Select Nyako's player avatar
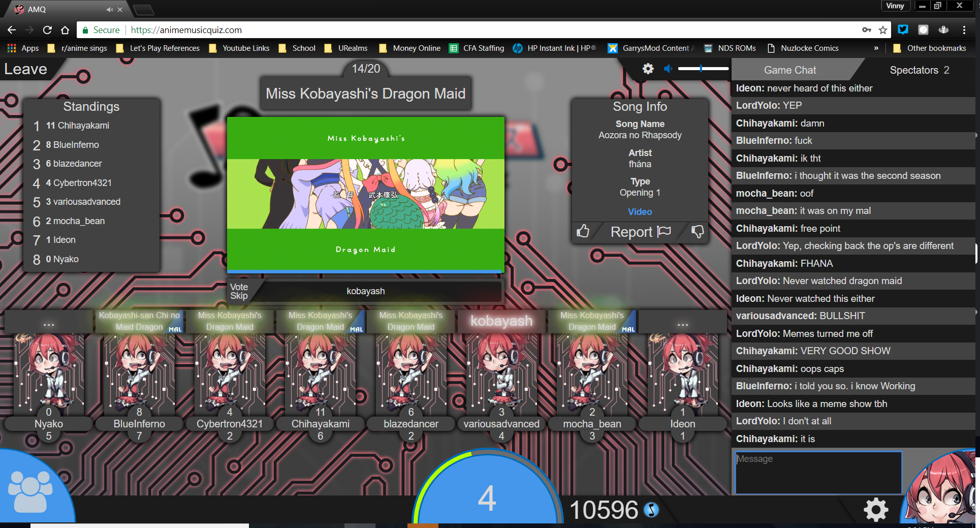The height and width of the screenshot is (528, 980). [49, 373]
